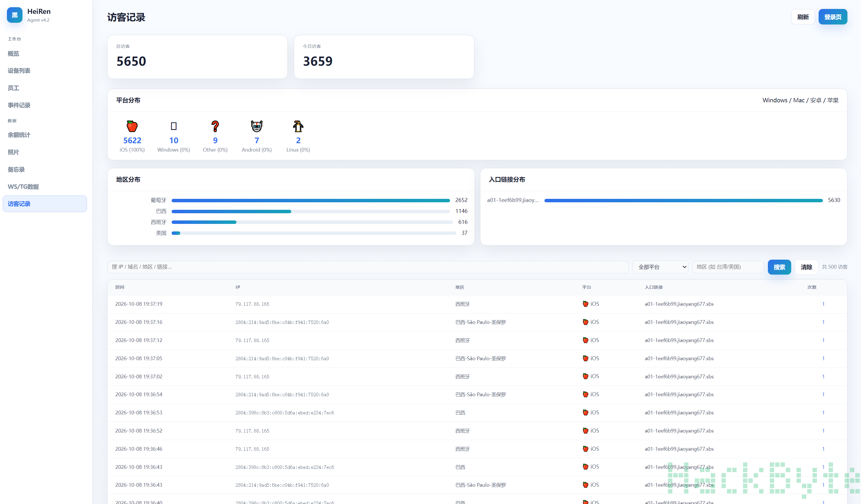This screenshot has height=504, width=861.
Task: Click the a01-1eef6b99 entry link bar
Action: [683, 201]
